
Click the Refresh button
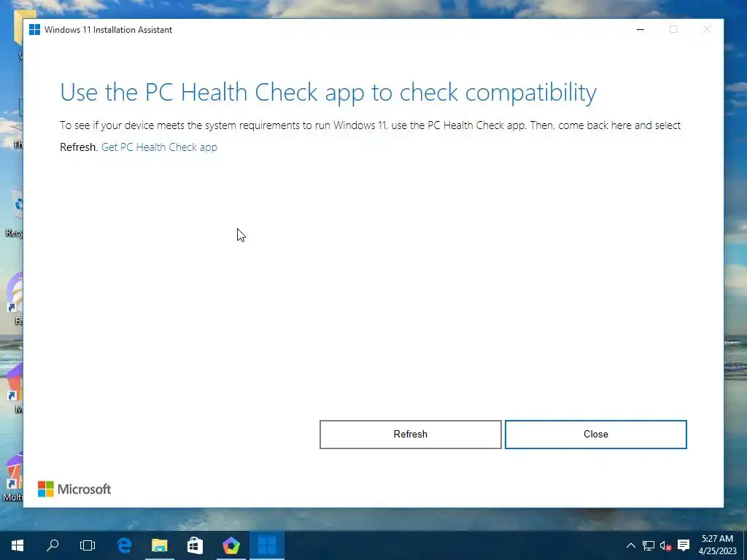[x=410, y=435]
